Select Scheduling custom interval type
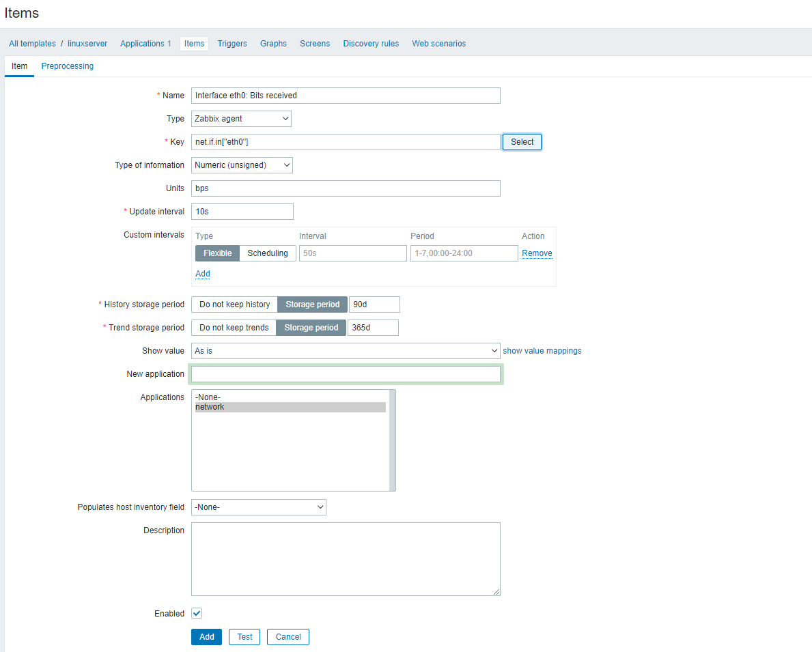This screenshot has width=812, height=652. click(268, 253)
